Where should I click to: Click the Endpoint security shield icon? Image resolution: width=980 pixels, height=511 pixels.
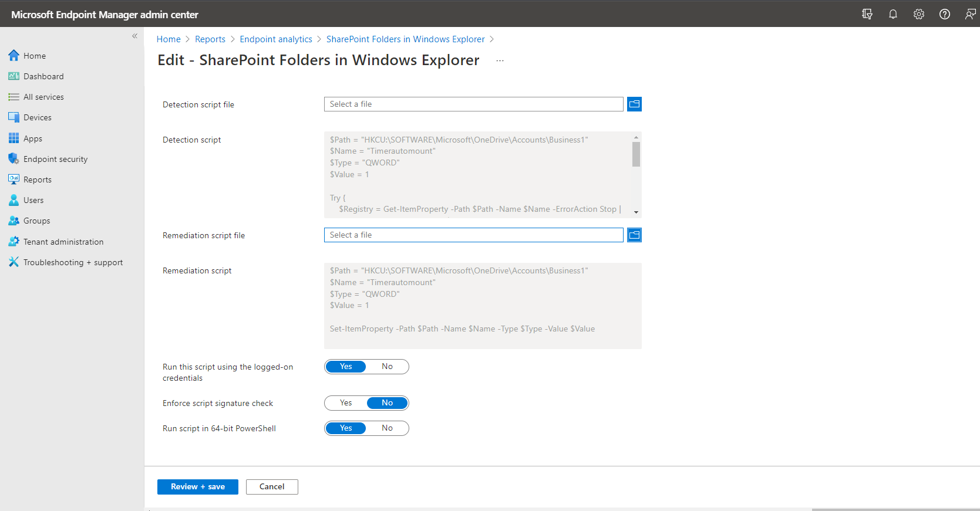tap(14, 159)
